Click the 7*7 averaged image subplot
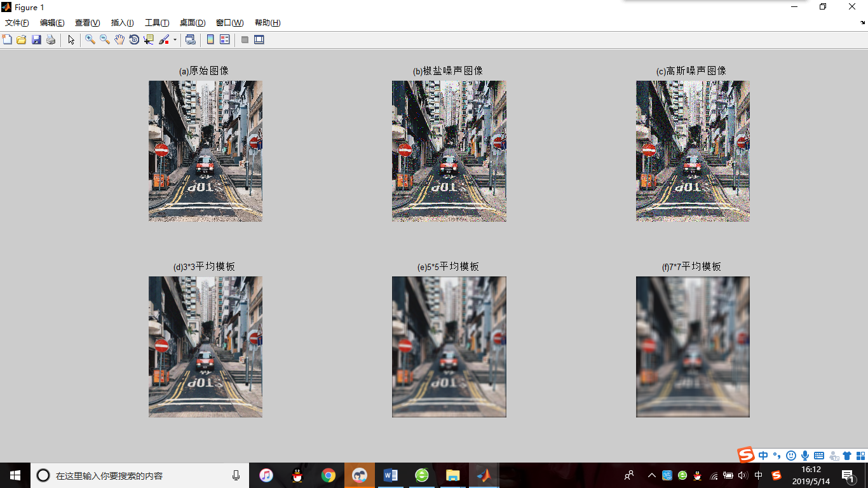Viewport: 868px width, 488px height. click(693, 347)
